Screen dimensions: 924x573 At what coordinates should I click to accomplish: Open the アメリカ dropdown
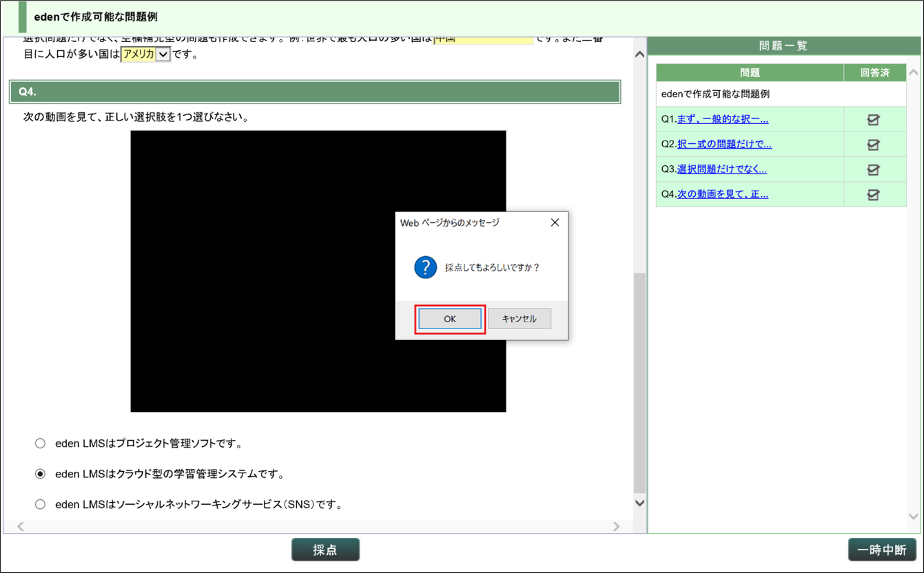[145, 54]
